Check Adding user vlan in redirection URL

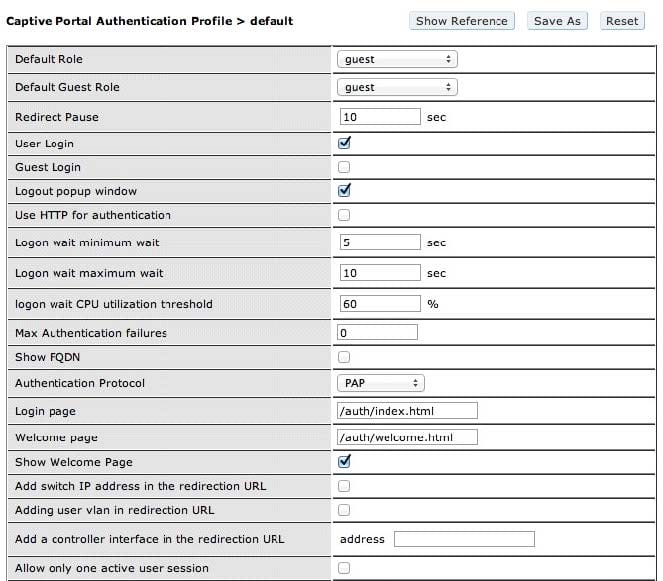[344, 510]
